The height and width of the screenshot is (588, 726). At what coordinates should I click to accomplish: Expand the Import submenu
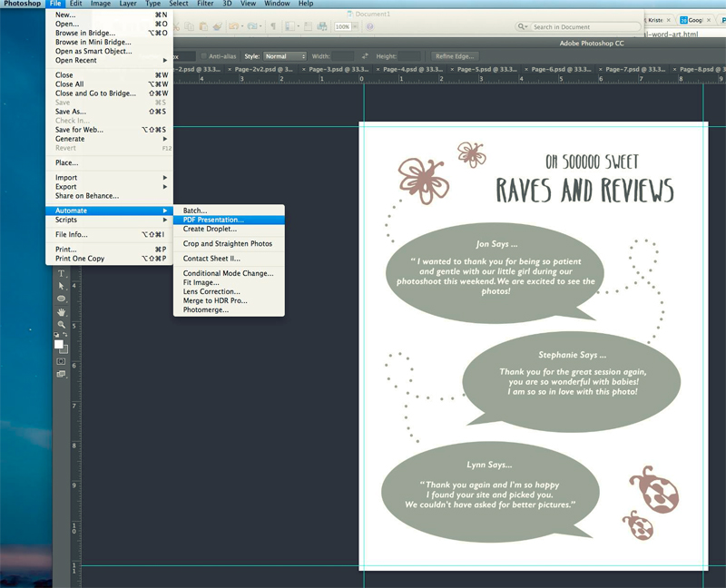(x=109, y=178)
